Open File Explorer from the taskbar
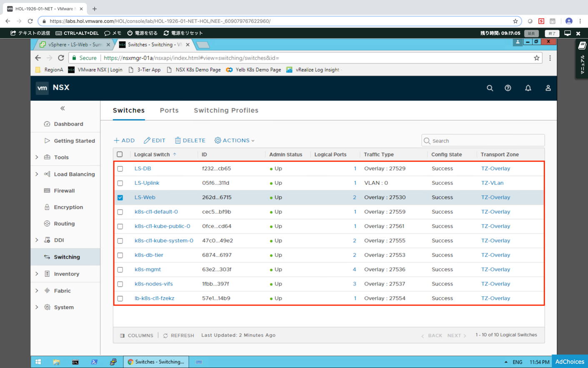 56,362
